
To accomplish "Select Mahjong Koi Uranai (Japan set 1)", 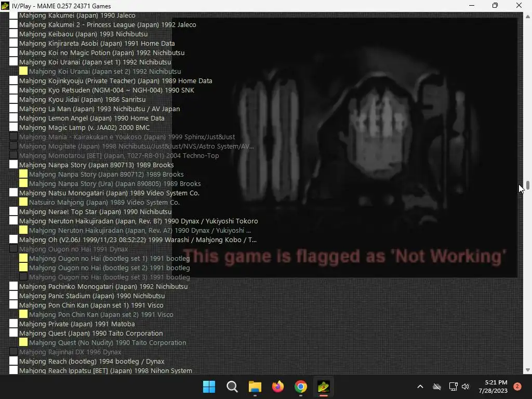I will coord(95,62).
